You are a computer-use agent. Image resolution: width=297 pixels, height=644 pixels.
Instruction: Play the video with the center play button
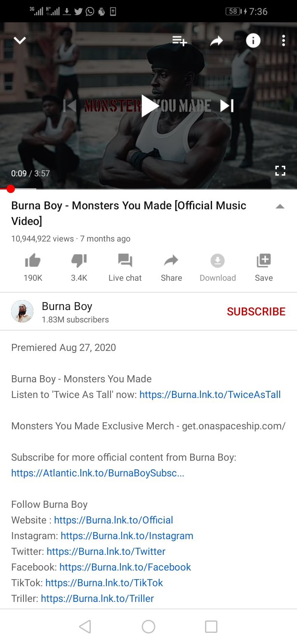(x=149, y=106)
